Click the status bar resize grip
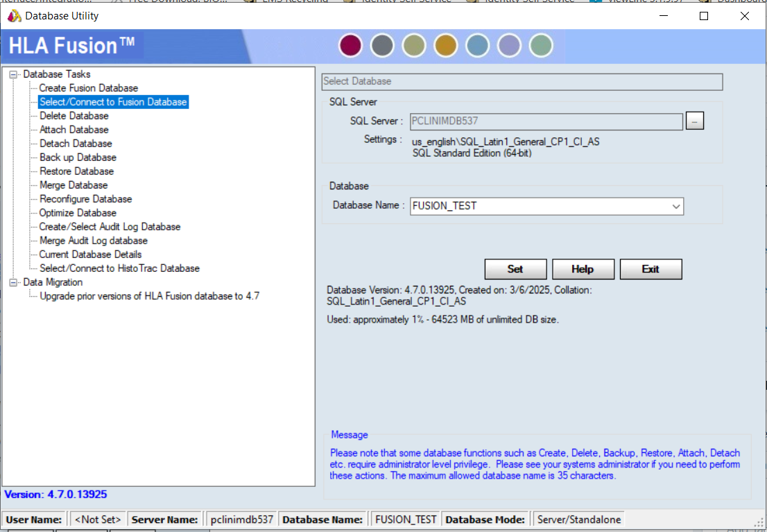767x532 pixels. (x=759, y=522)
